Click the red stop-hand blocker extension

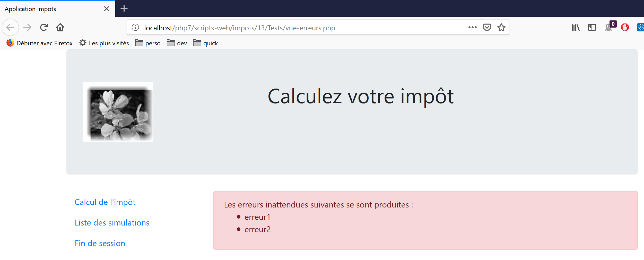[x=625, y=27]
